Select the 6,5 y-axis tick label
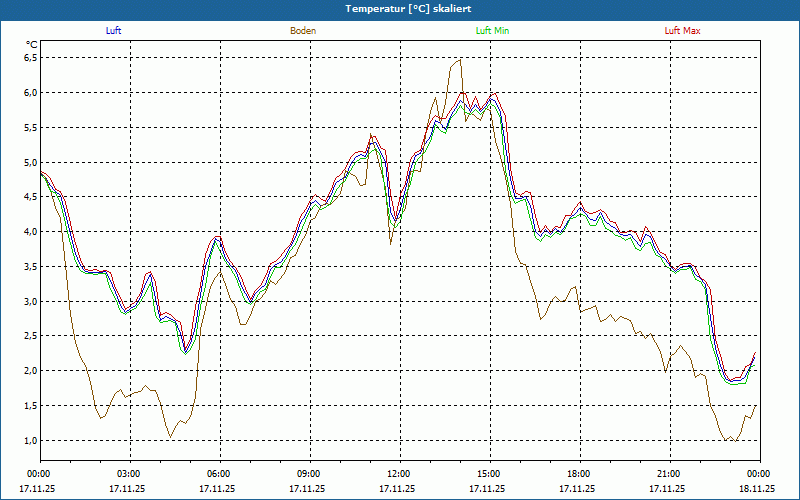 click(x=30, y=58)
